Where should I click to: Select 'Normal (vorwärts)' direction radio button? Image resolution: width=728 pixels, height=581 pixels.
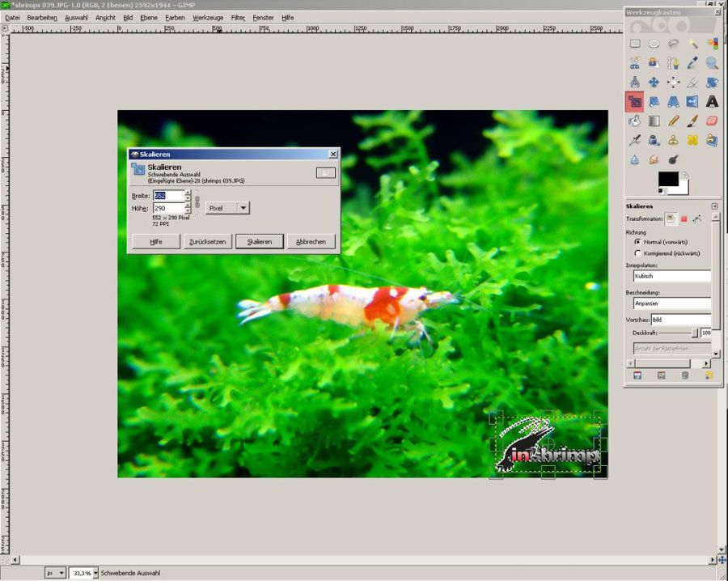point(637,242)
